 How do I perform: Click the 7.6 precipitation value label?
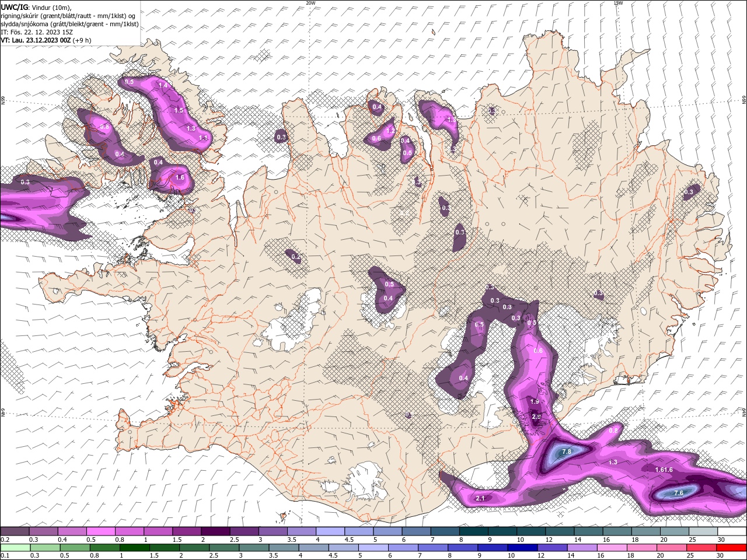point(679,493)
